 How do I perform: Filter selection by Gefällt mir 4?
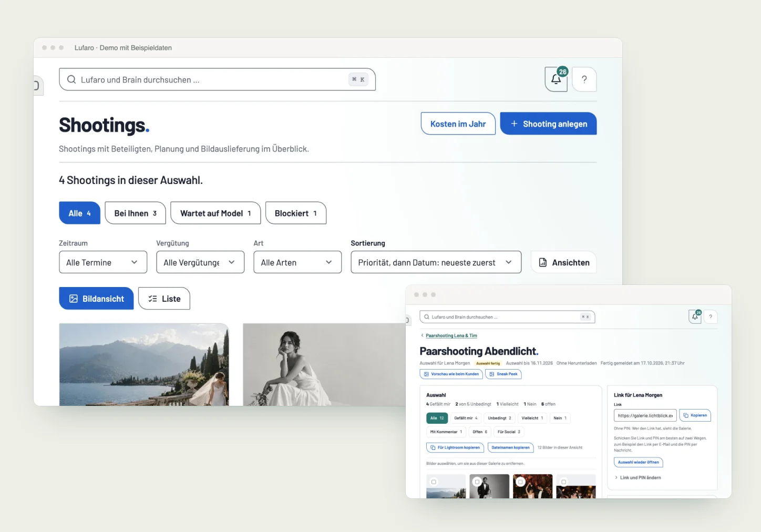pyautogui.click(x=466, y=418)
